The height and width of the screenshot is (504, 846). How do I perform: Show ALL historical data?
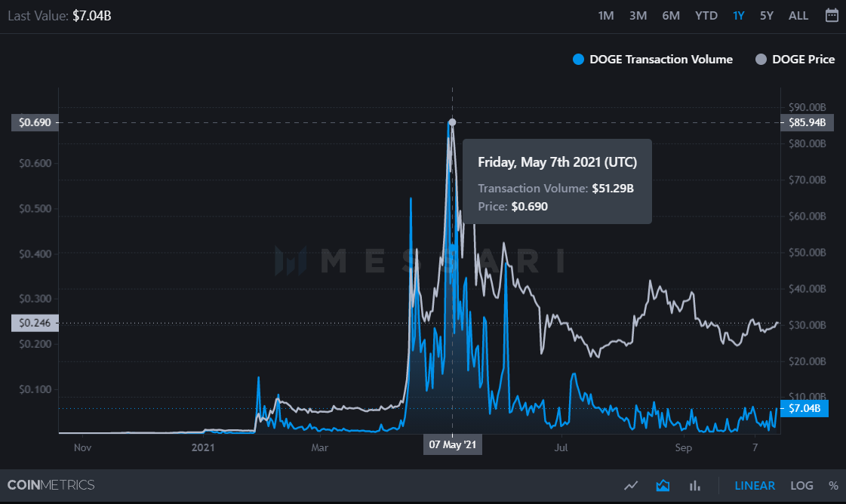click(x=798, y=16)
